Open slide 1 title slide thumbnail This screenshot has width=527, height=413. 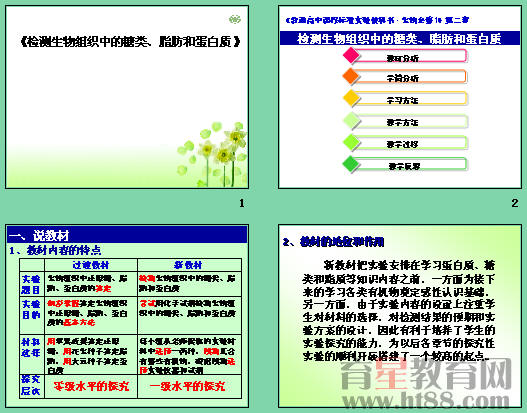coord(127,97)
